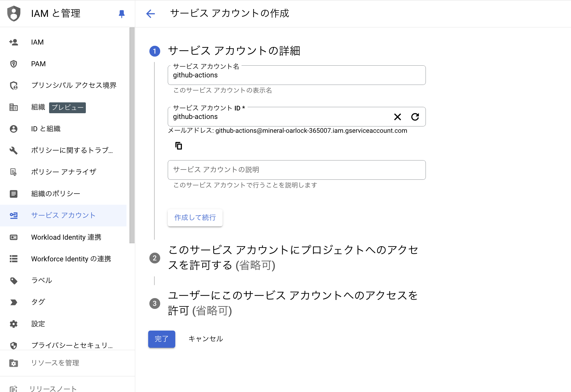Image resolution: width=571 pixels, height=392 pixels.
Task: Open 設定 via the gear icon
Action: [14, 324]
